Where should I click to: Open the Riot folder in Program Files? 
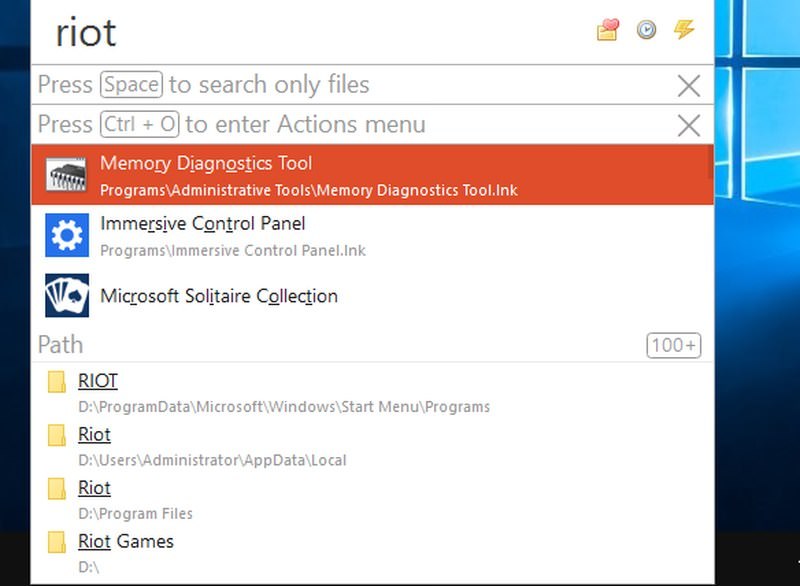click(x=94, y=488)
